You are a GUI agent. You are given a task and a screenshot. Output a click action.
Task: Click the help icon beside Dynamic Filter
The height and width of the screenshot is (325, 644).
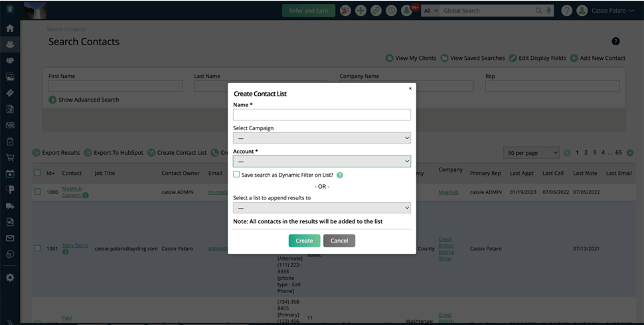point(340,175)
